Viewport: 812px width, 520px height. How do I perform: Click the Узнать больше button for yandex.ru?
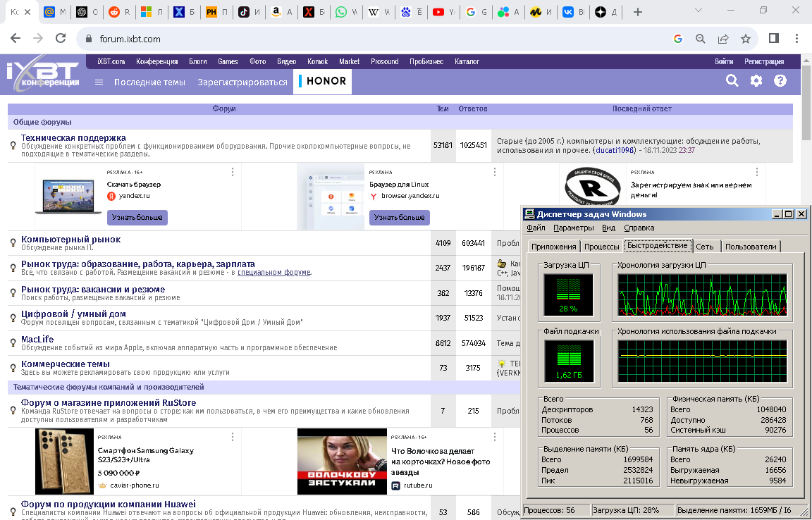click(137, 218)
